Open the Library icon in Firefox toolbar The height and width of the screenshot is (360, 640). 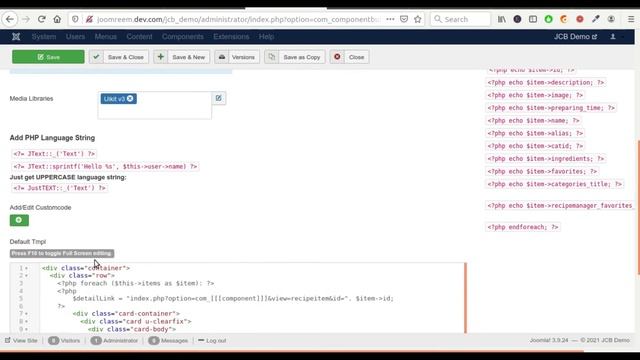[502, 19]
